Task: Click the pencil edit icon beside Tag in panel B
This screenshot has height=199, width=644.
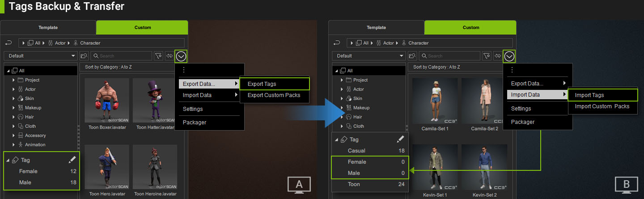Action: (401, 140)
